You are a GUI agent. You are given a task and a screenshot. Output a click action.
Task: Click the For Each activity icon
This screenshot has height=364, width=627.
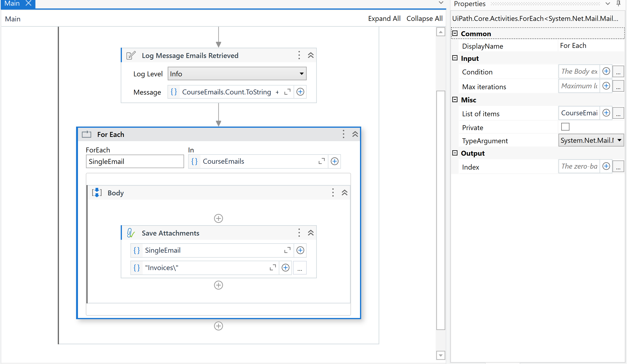[87, 134]
